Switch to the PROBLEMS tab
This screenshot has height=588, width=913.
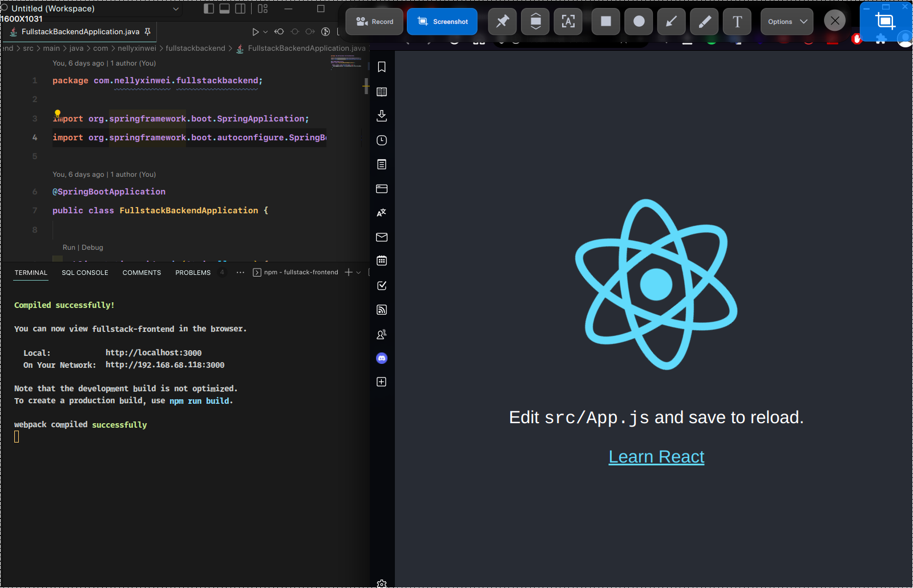[x=193, y=273]
